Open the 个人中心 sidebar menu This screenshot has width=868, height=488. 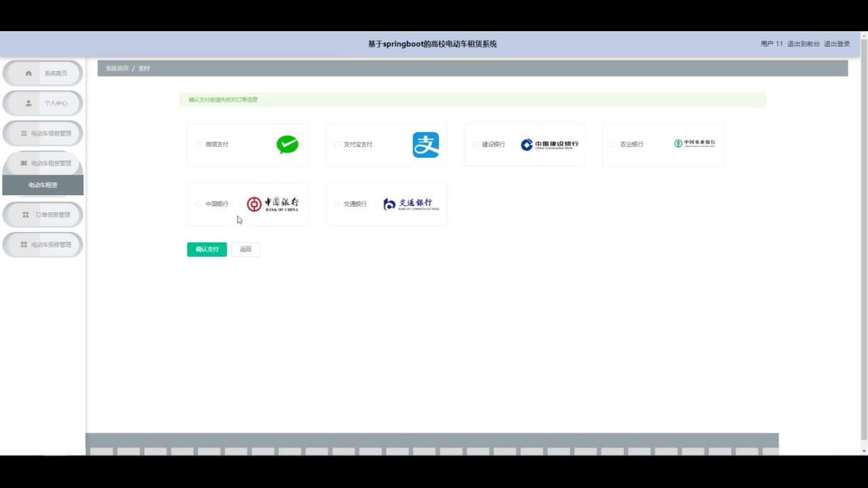pyautogui.click(x=43, y=103)
